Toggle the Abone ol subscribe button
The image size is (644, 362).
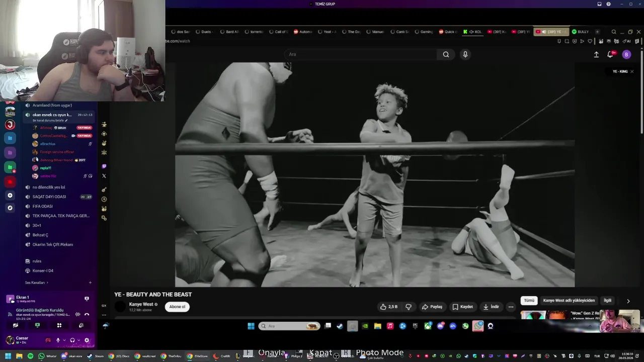coord(177,307)
